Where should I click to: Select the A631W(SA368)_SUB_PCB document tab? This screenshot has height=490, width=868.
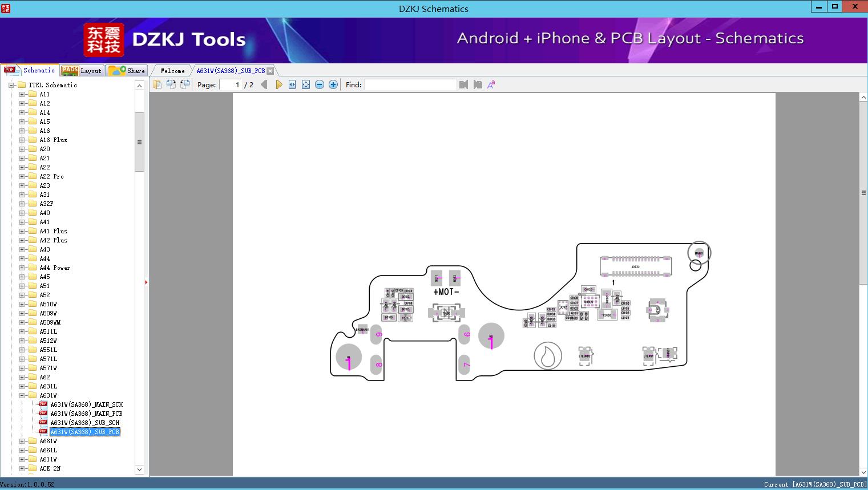pyautogui.click(x=231, y=71)
